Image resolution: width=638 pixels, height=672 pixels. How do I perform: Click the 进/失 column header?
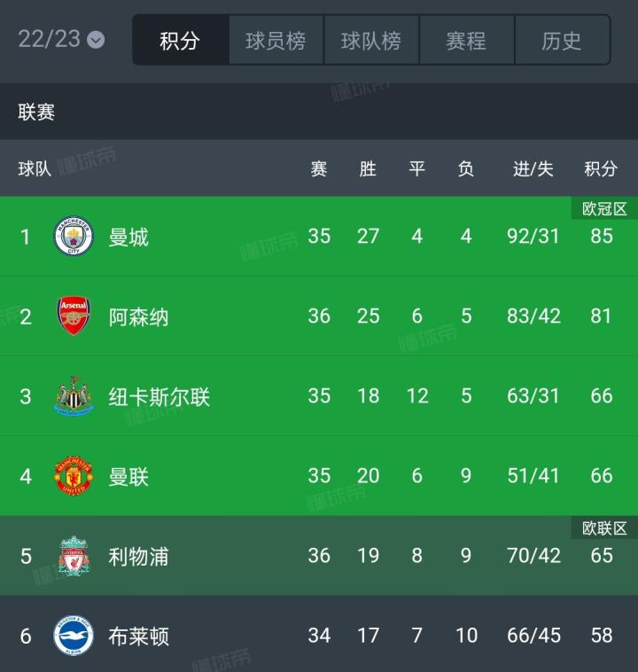coord(533,168)
